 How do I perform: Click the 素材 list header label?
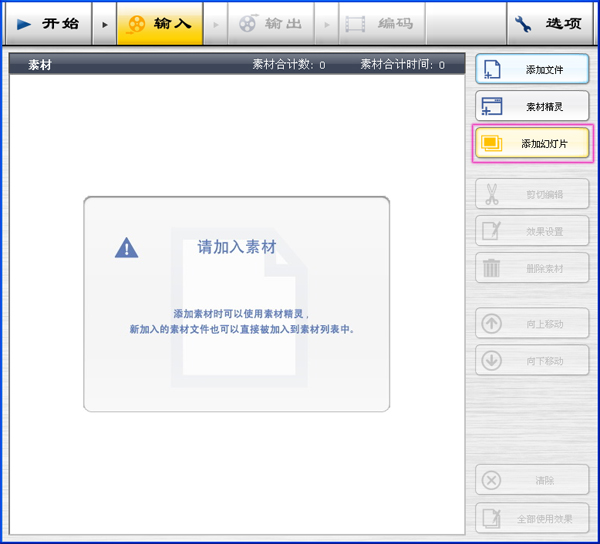[40, 65]
